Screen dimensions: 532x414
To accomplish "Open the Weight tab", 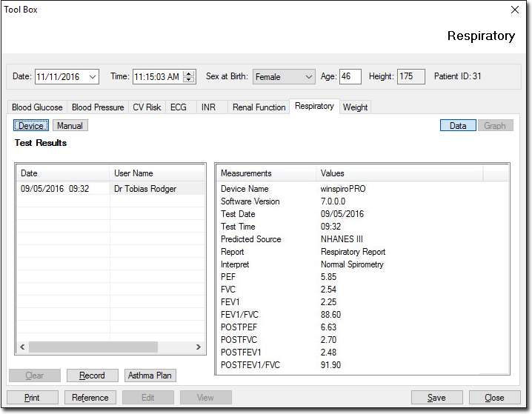I will [x=355, y=107].
